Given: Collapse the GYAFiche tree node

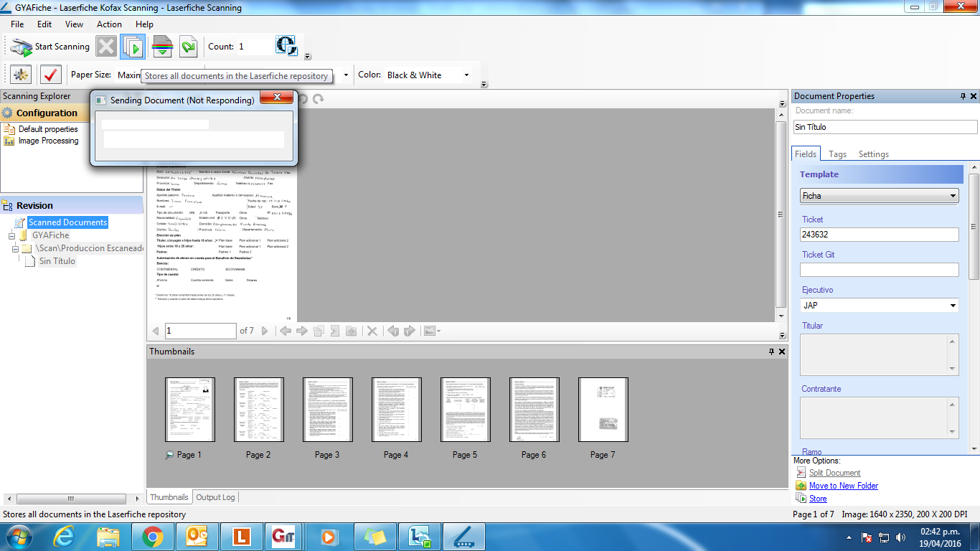Looking at the screenshot, I should [12, 235].
